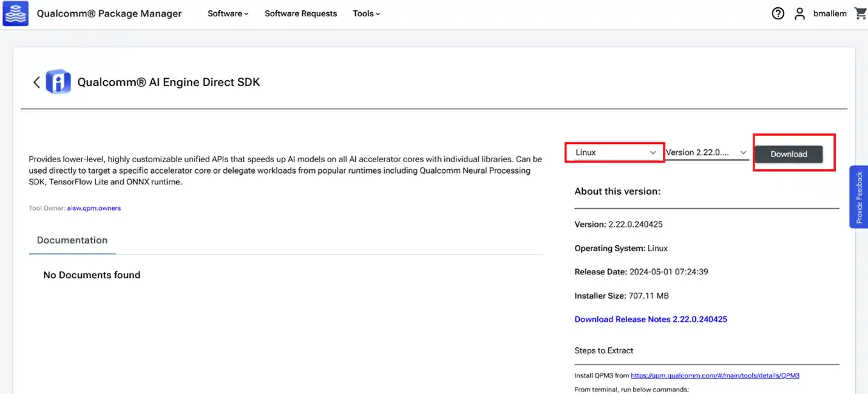Select the Documentation tab

pyautogui.click(x=72, y=240)
